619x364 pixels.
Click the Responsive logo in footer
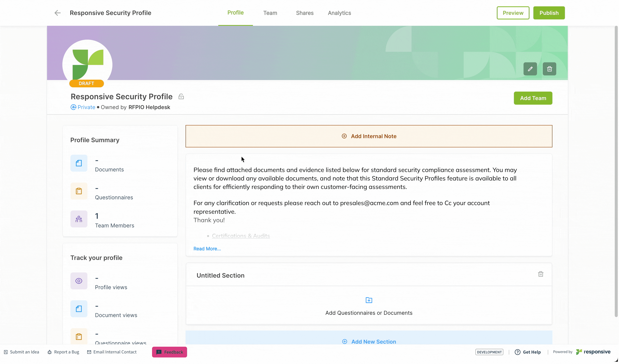pyautogui.click(x=593, y=352)
